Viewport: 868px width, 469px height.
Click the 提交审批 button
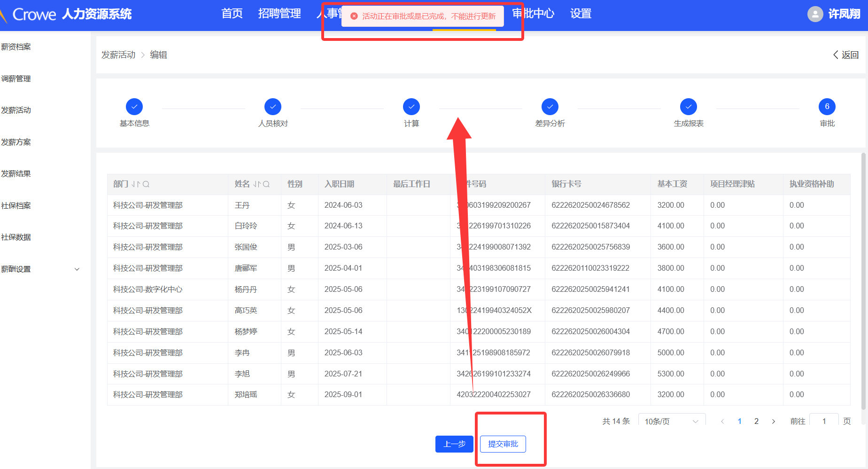[503, 444]
